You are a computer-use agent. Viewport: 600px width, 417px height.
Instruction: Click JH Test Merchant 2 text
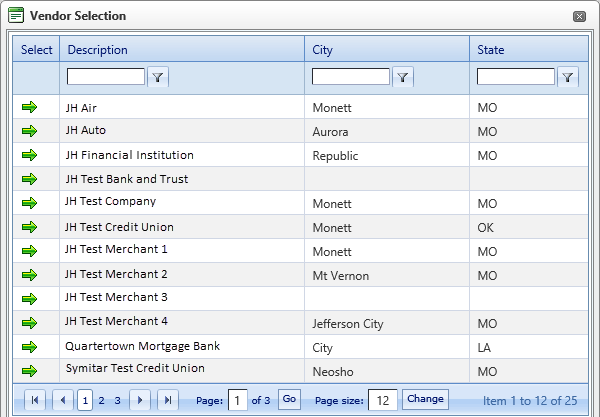116,274
